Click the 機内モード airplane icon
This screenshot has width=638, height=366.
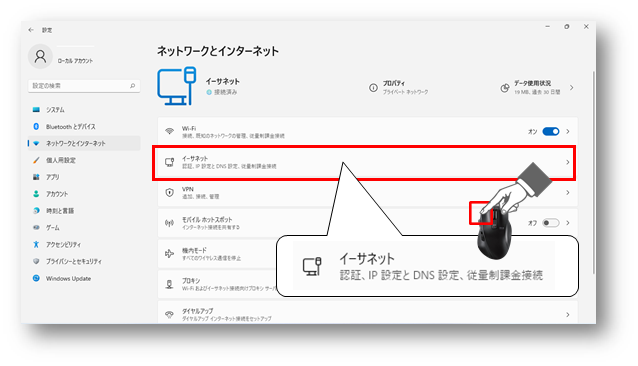pos(169,254)
